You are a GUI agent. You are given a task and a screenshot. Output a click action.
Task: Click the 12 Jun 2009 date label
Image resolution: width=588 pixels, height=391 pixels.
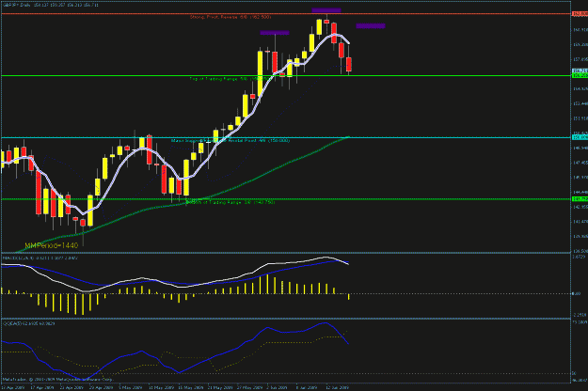(x=338, y=387)
